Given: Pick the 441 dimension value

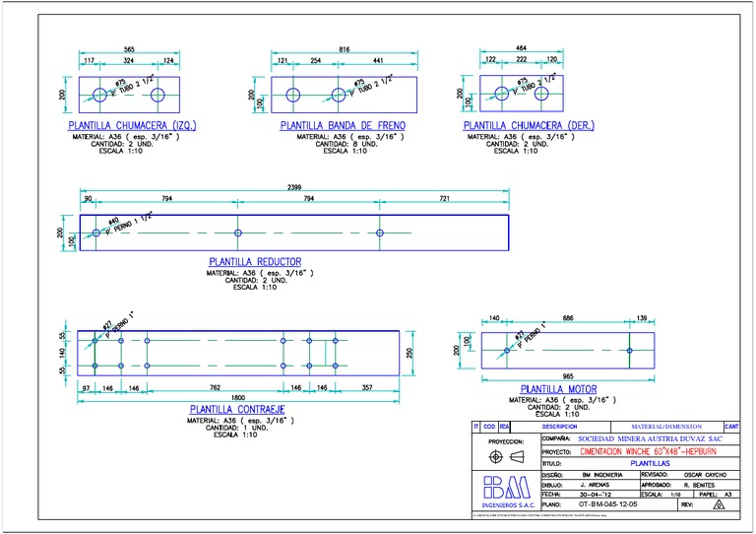Looking at the screenshot, I should click(378, 60).
